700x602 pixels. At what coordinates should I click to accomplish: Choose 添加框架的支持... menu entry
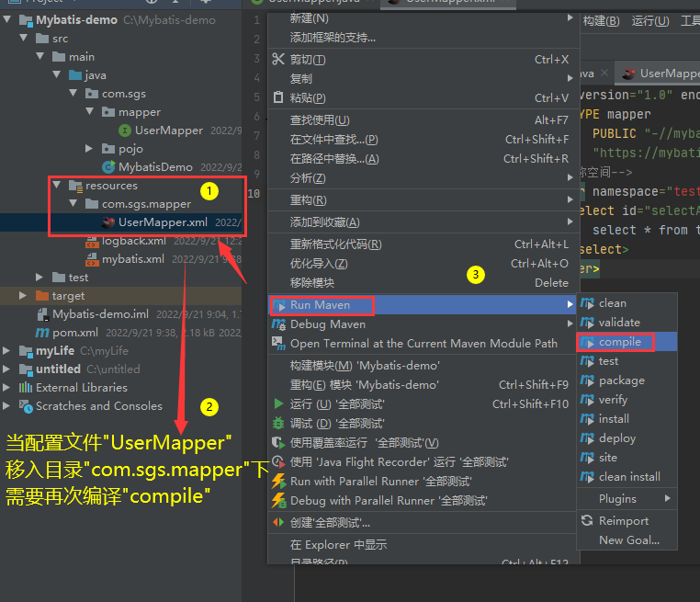coord(423,38)
